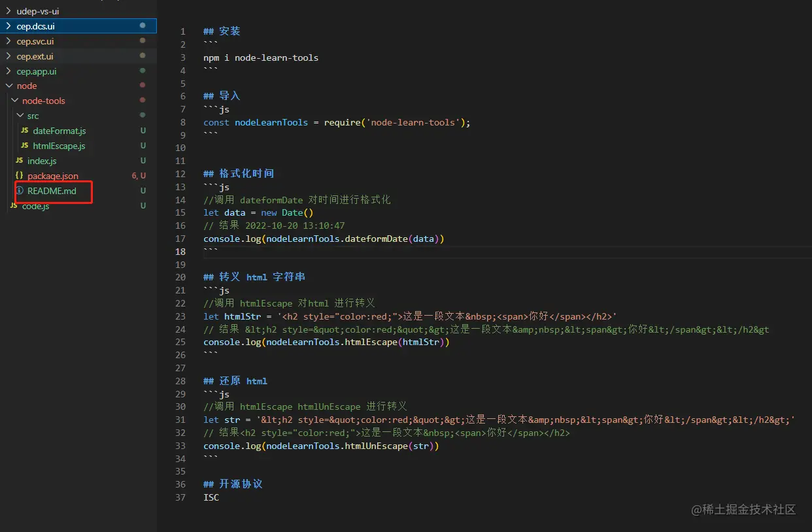Screen dimensions: 812x532
Task: Click the '## 开源协议' heading
Action: pos(233,484)
